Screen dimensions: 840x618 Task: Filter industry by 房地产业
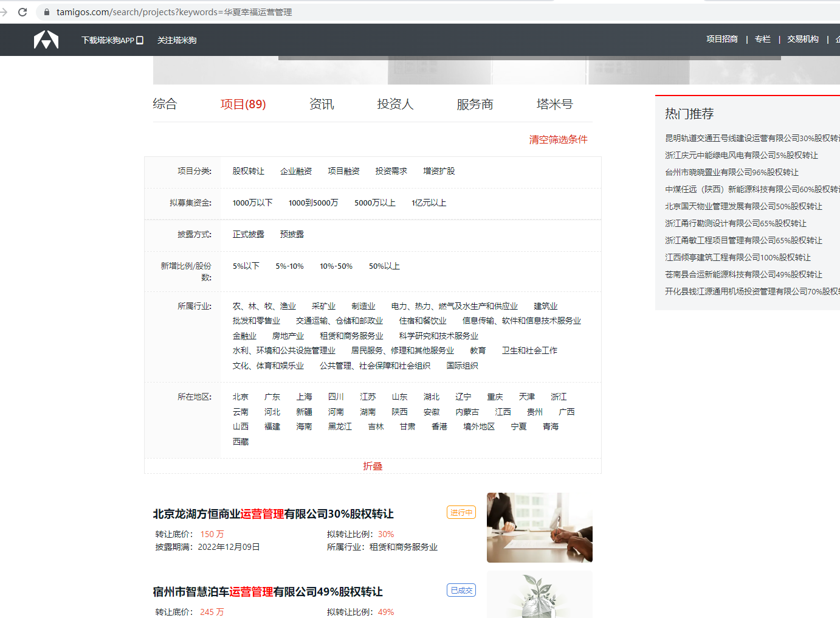(x=288, y=336)
